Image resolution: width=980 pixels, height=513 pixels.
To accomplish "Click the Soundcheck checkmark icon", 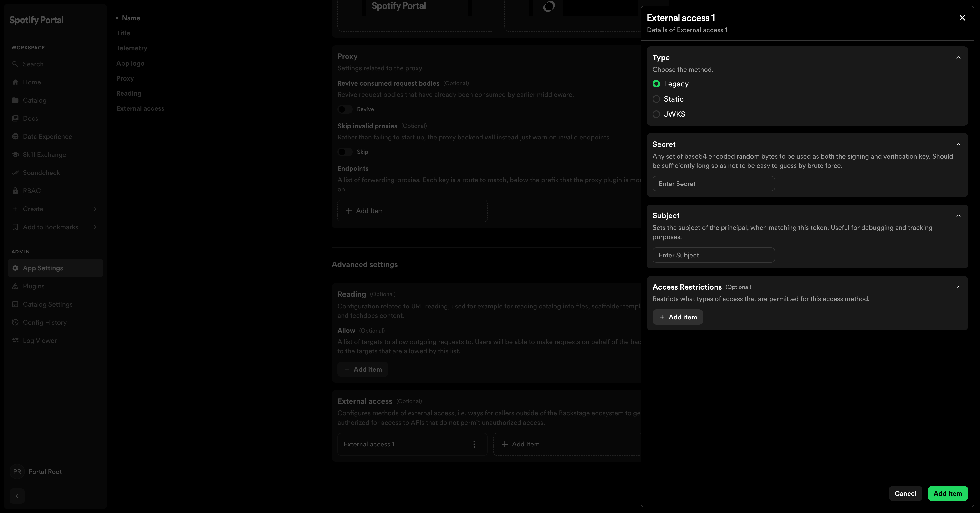I will pyautogui.click(x=15, y=173).
